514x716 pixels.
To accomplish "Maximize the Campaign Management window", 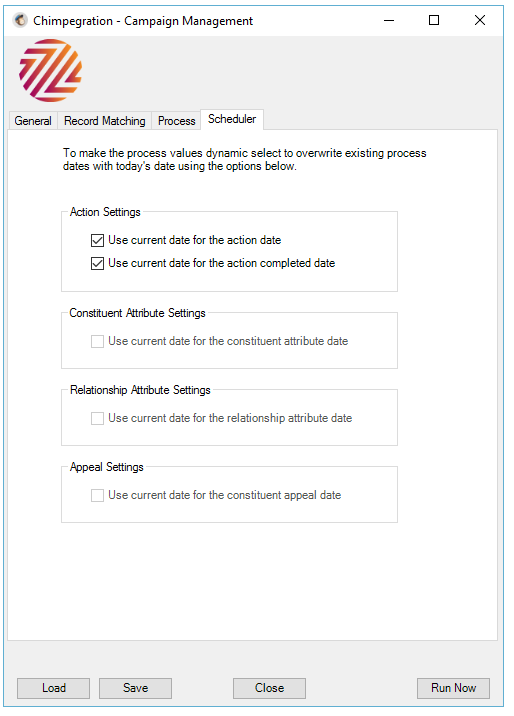I will (434, 21).
